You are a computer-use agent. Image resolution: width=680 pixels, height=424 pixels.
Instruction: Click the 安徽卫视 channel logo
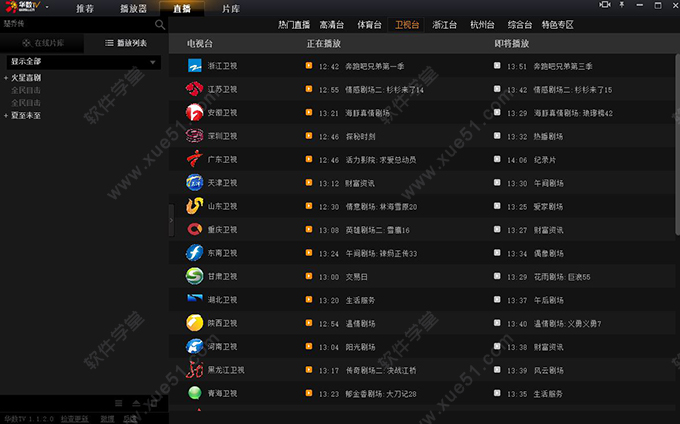coord(194,112)
